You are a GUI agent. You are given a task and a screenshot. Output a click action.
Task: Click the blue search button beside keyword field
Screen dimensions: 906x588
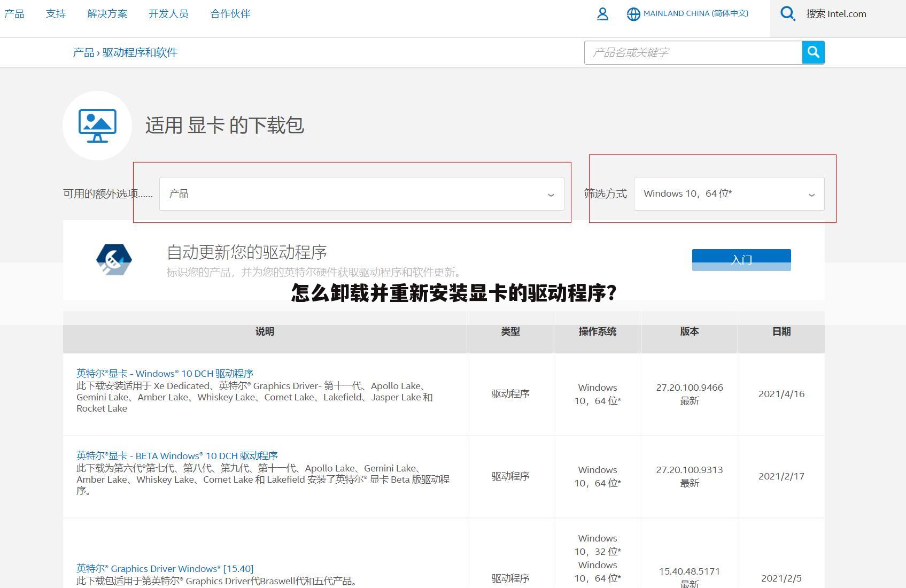[812, 52]
